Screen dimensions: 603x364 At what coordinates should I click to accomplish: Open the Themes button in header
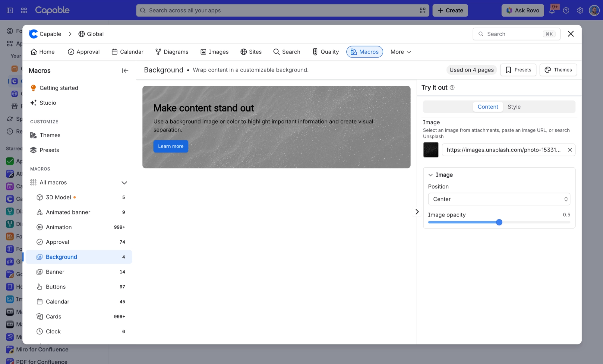tap(558, 70)
